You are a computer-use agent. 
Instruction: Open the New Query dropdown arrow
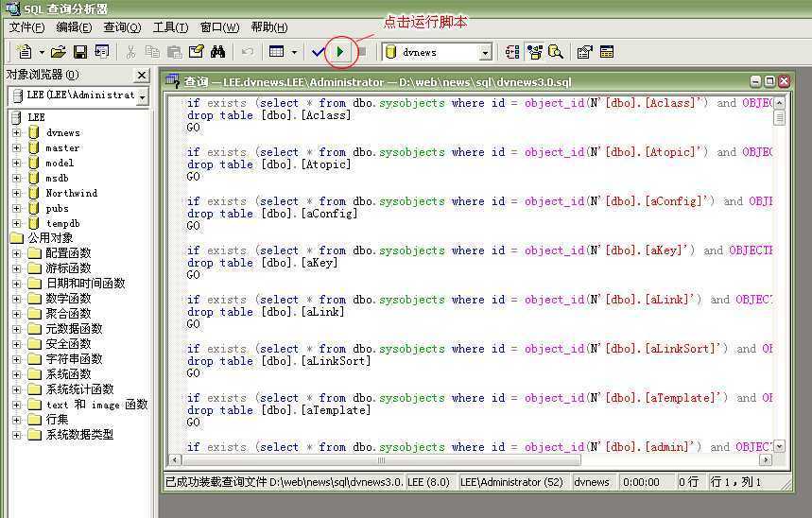42,52
